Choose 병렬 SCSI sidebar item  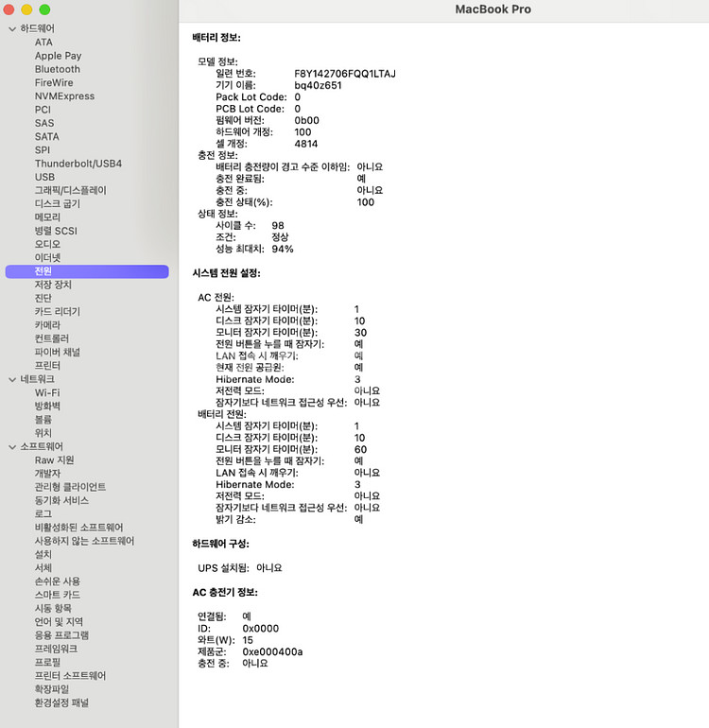[x=56, y=231]
